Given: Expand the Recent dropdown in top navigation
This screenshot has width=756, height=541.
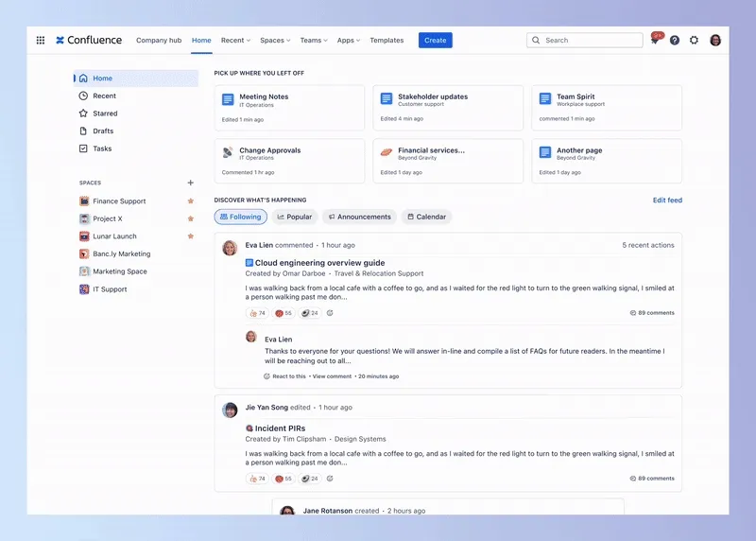Looking at the screenshot, I should pyautogui.click(x=235, y=40).
